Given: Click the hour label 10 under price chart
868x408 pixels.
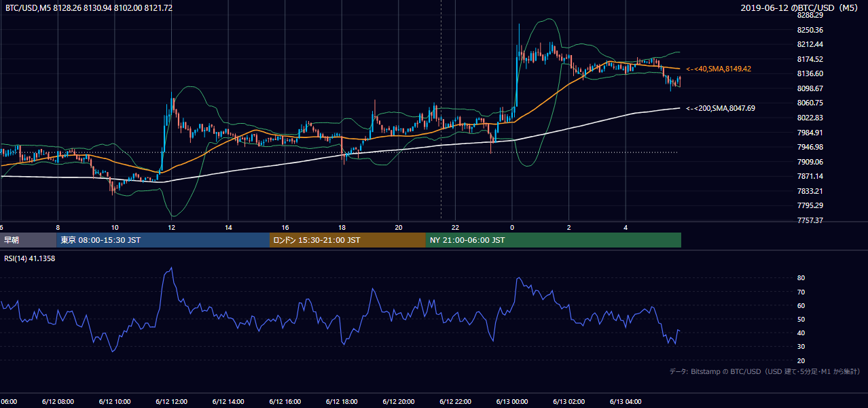Looking at the screenshot, I should (x=115, y=227).
